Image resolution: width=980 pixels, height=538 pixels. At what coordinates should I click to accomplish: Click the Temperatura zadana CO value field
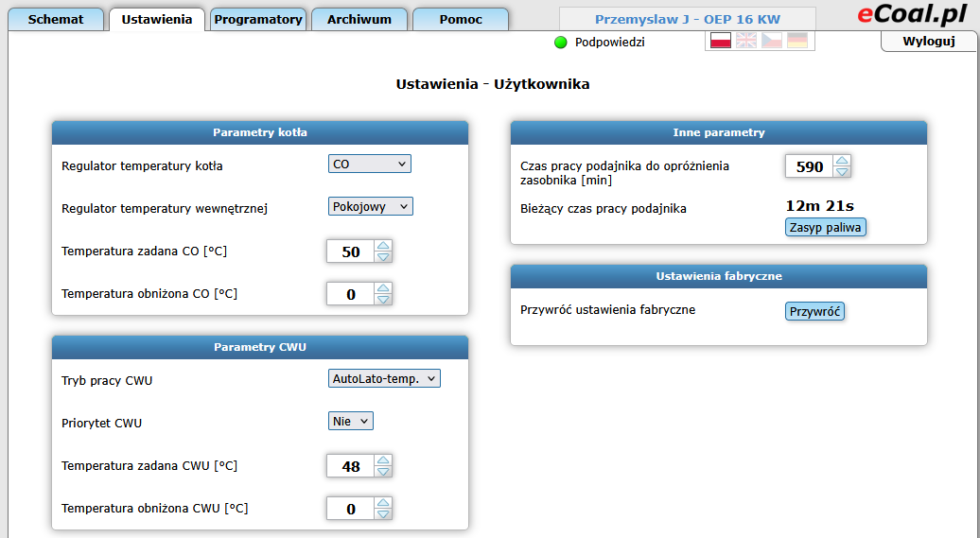350,252
